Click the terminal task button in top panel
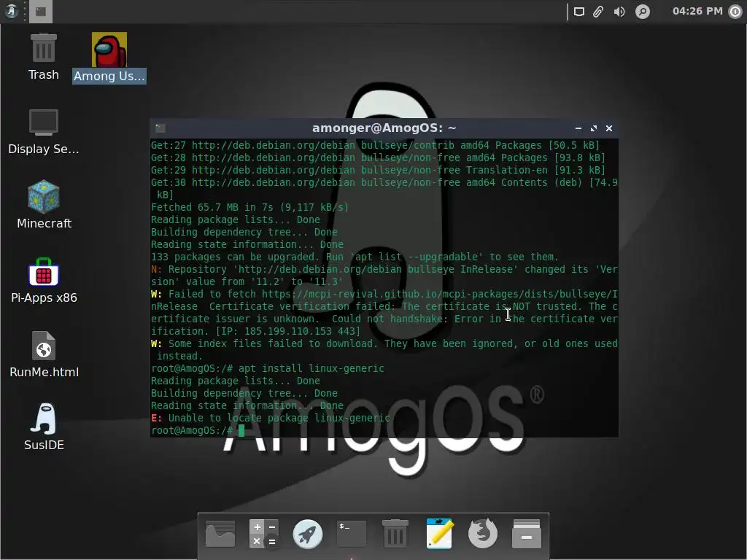 point(41,12)
